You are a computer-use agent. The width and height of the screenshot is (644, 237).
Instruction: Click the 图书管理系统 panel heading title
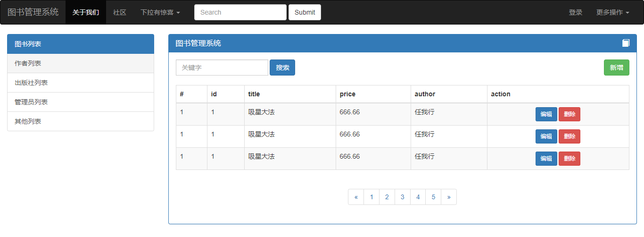[x=198, y=43]
